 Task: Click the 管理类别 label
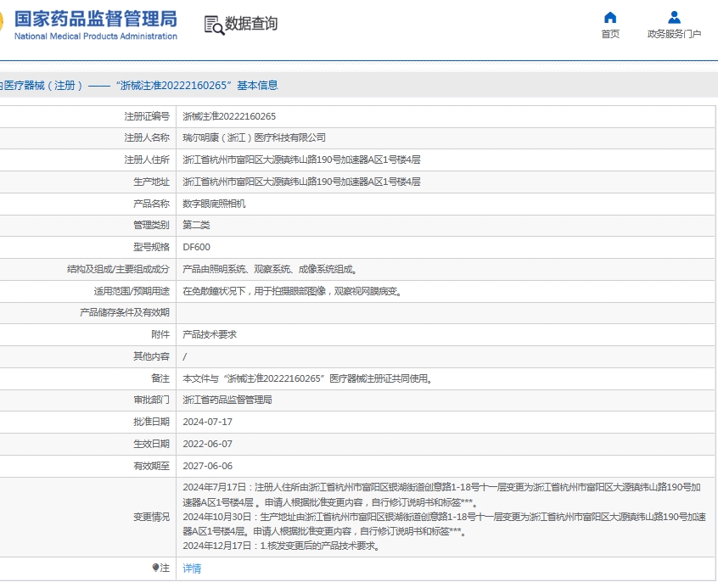[x=151, y=225]
